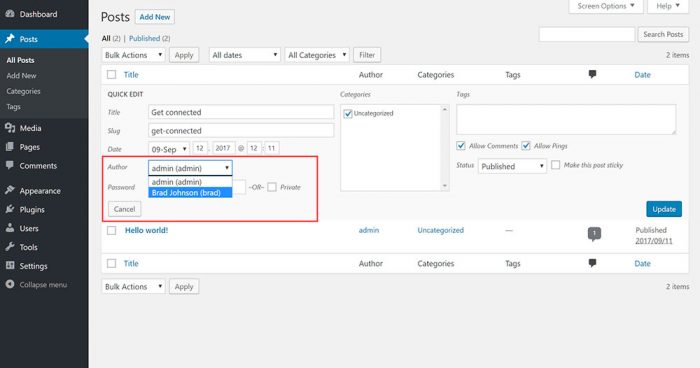Image resolution: width=700 pixels, height=368 pixels.
Task: Open All Posts submenu item
Action: click(20, 60)
